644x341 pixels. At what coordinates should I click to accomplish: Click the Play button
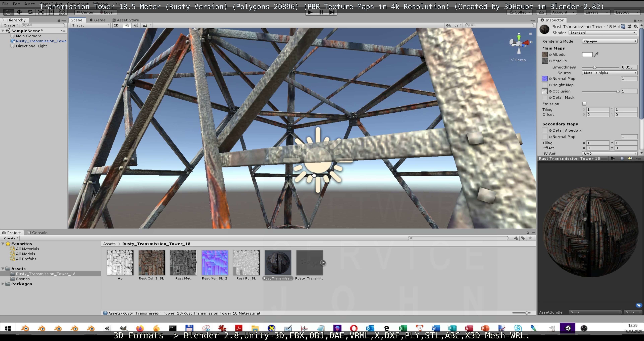click(310, 12)
